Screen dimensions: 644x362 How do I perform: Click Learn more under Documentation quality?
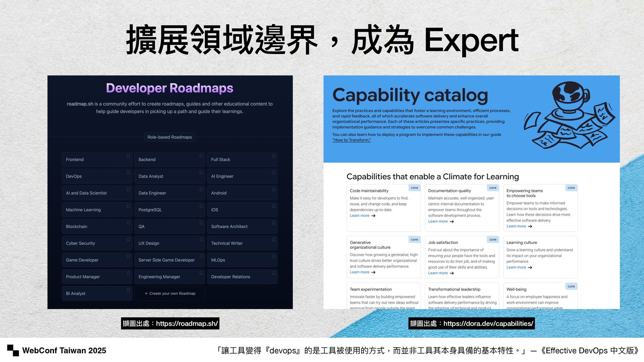438,222
